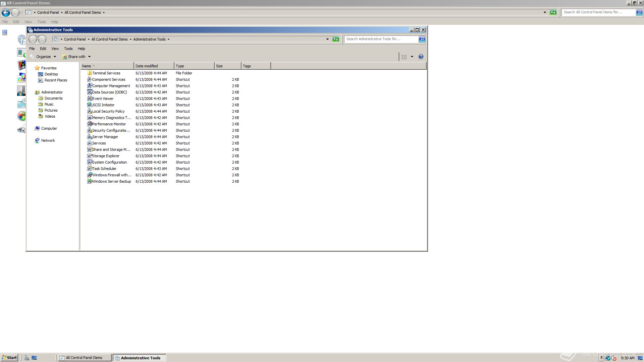644x362 pixels.
Task: Click the Windows Firewall shortcut icon
Action: pyautogui.click(x=89, y=175)
